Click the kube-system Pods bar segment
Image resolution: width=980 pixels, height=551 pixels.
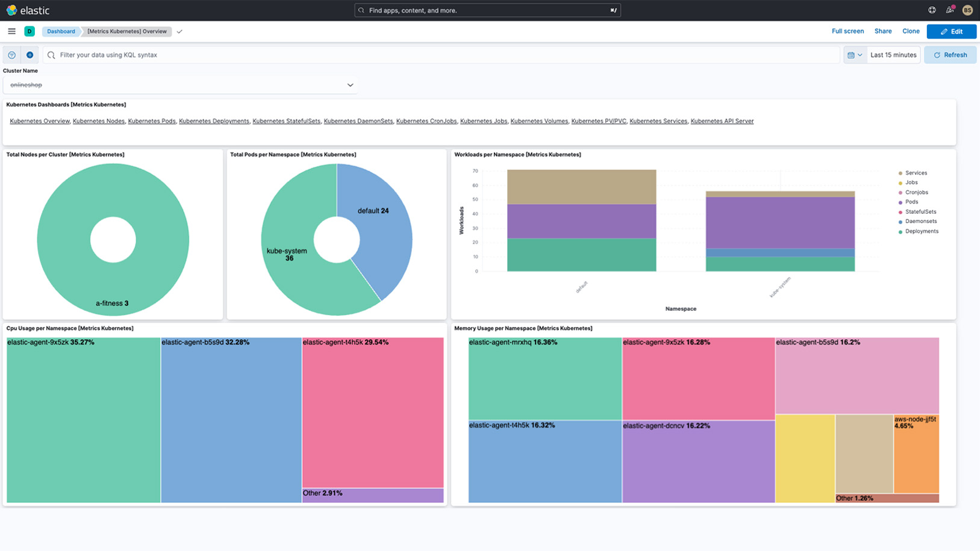(x=780, y=223)
